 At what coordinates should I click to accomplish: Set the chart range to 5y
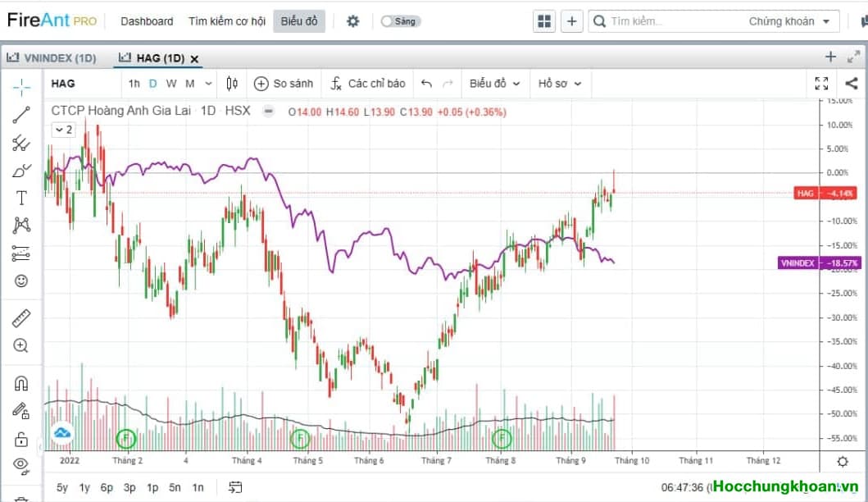click(x=62, y=487)
